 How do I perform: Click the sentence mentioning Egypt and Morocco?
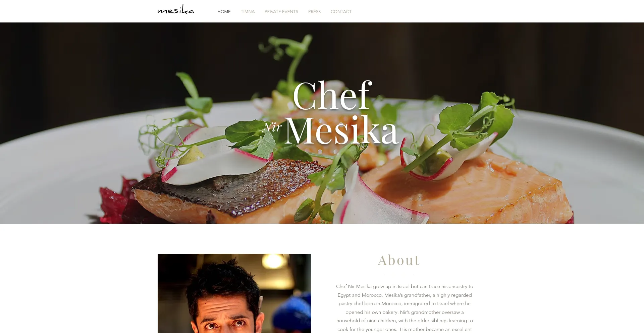[405, 295]
